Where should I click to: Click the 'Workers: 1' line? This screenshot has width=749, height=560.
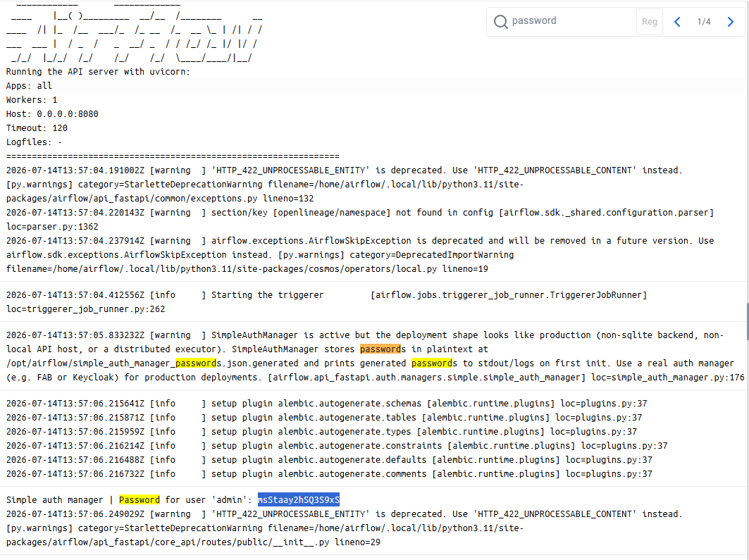pyautogui.click(x=32, y=100)
